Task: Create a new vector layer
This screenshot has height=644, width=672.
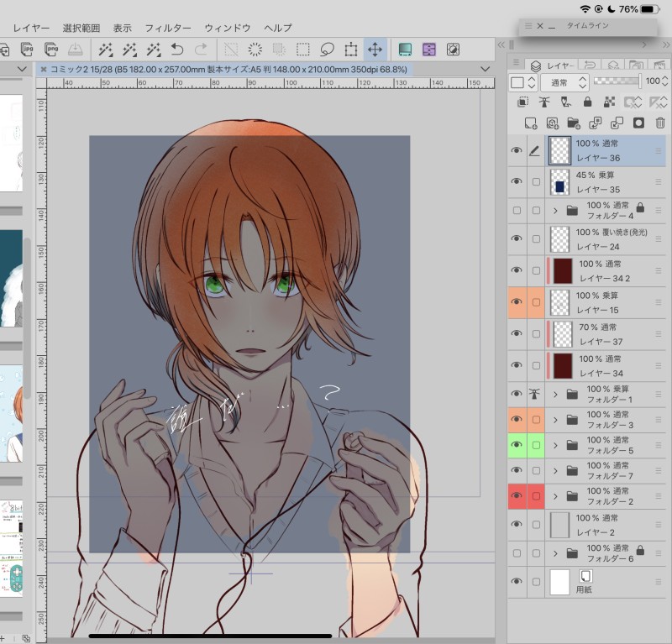Action: (553, 123)
